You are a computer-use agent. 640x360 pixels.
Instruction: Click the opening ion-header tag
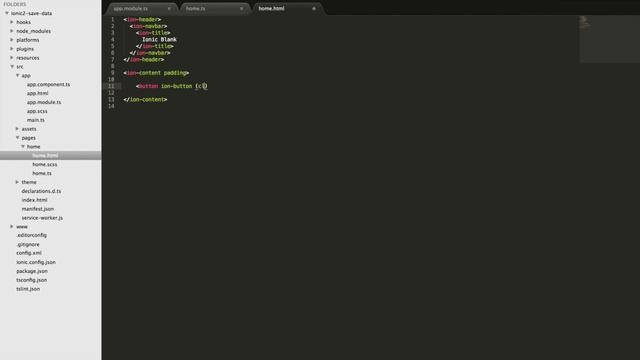point(142,20)
